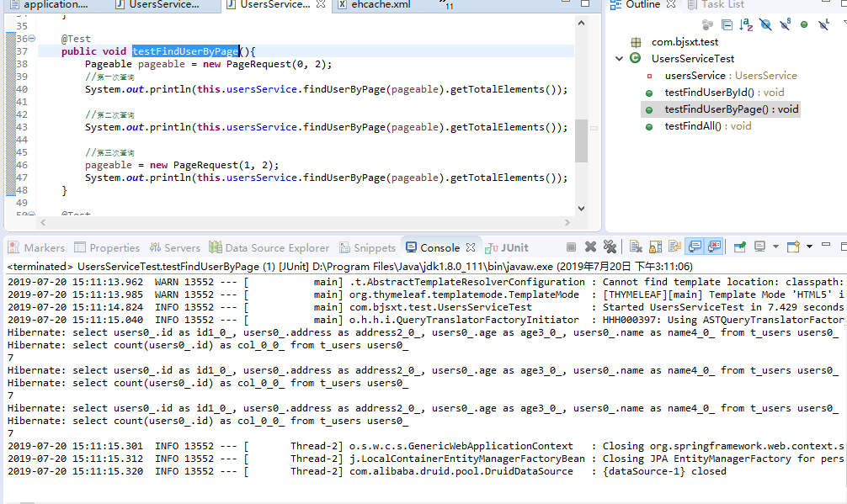Toggle Hide Fields in the Outline toolbar

pos(765,25)
